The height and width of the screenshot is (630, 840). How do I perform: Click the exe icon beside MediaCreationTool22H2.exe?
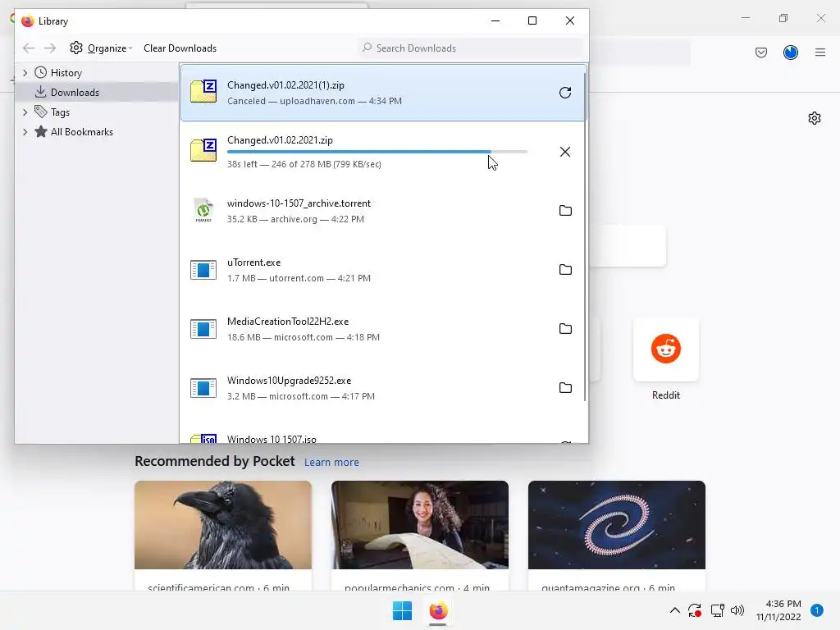pos(203,329)
